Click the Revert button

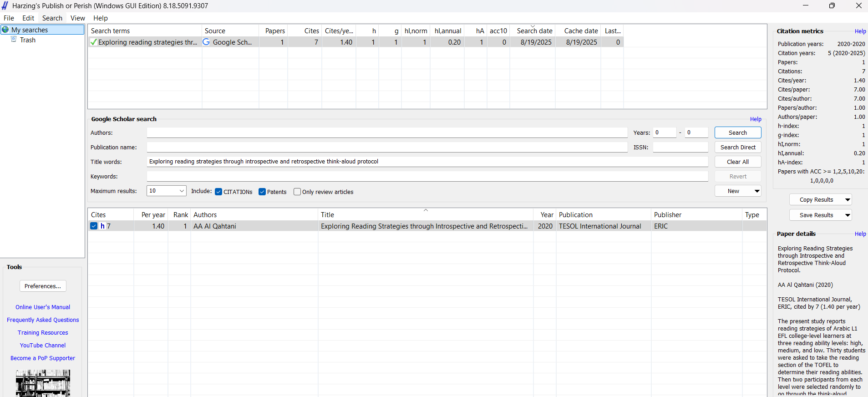(738, 176)
